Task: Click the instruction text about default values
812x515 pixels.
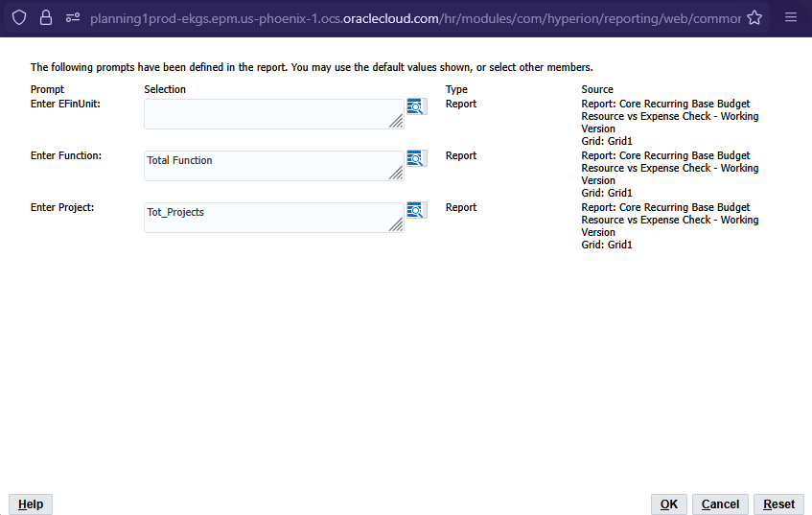Action: pos(312,67)
